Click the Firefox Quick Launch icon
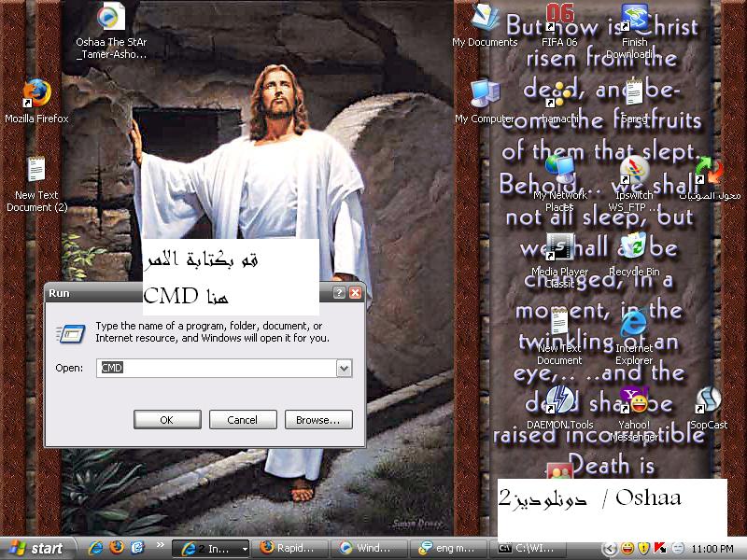This screenshot has height=560, width=747. click(x=117, y=548)
